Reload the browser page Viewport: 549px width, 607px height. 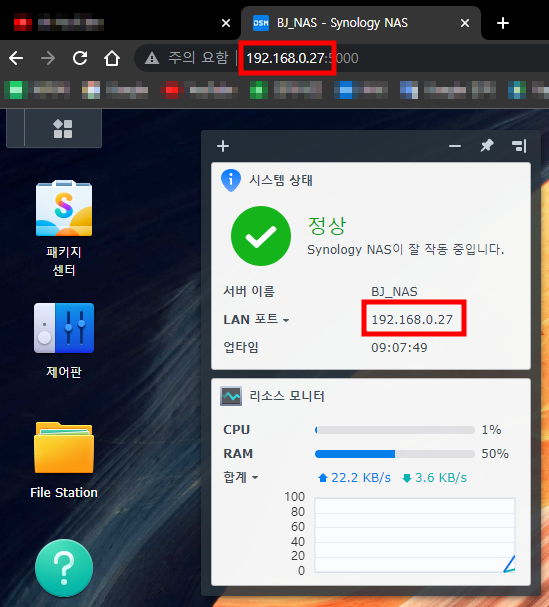pos(80,58)
